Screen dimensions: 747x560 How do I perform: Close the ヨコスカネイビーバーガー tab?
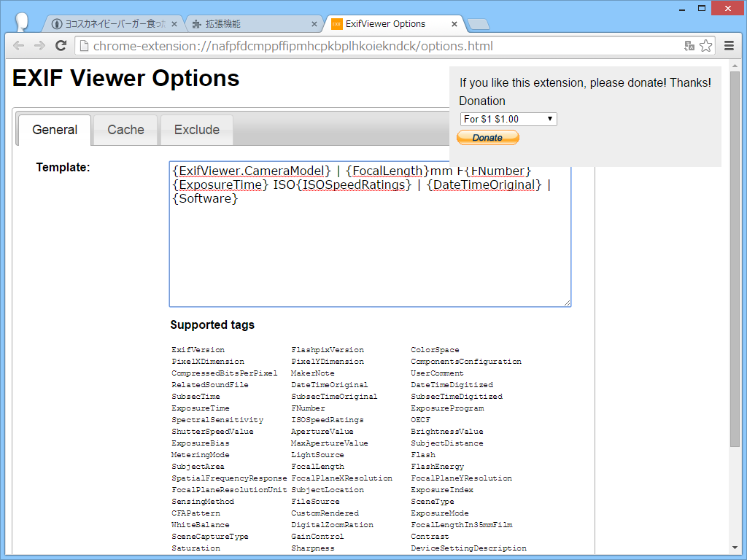(174, 24)
